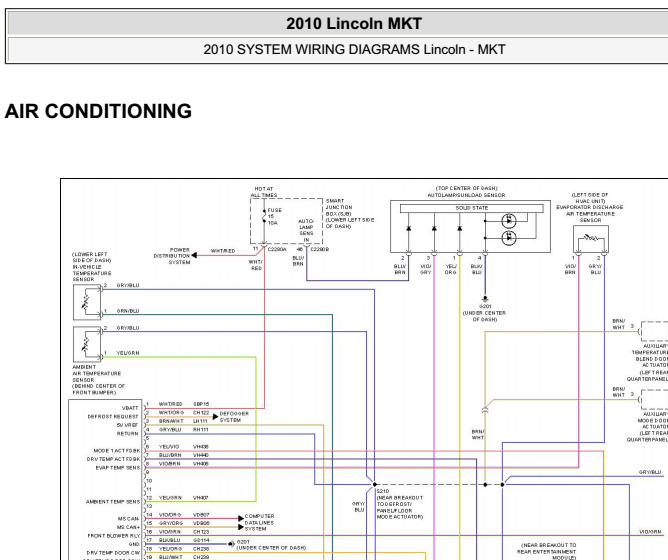This screenshot has height=560, width=668.
Task: Click the 'AMBIENT TEMP SENS' pin label
Action: [x=113, y=502]
